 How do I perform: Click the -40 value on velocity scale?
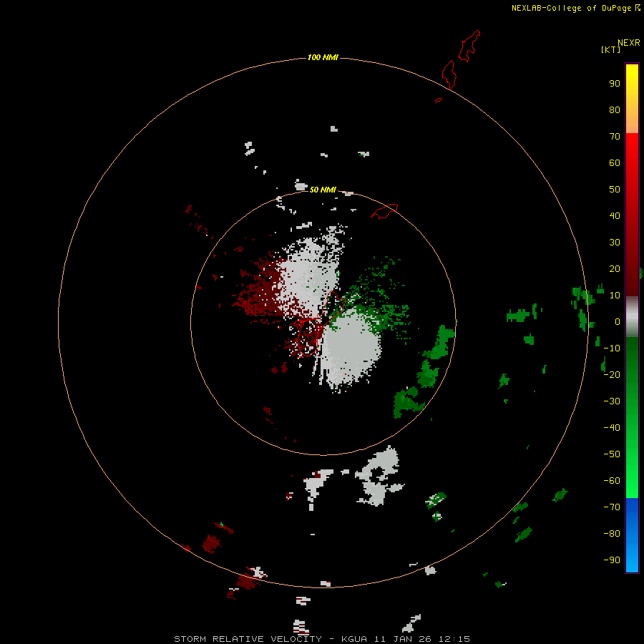(x=612, y=428)
